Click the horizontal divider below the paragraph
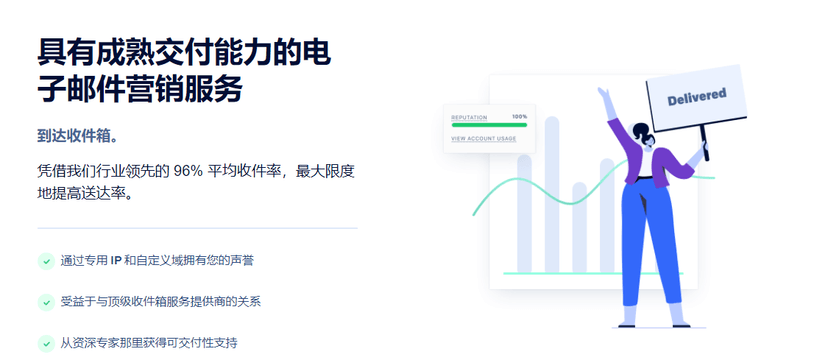 click(197, 228)
